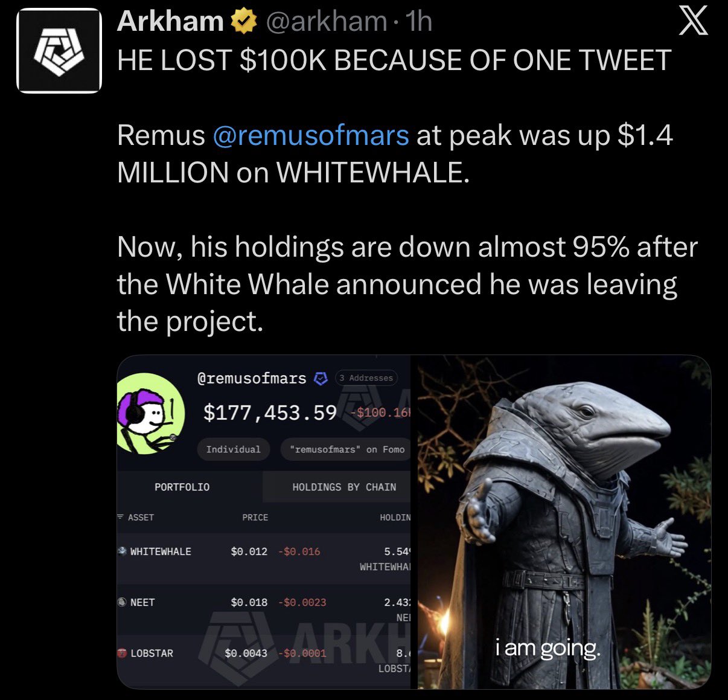
Task: Open the Arkham profile avatar
Action: click(x=59, y=51)
